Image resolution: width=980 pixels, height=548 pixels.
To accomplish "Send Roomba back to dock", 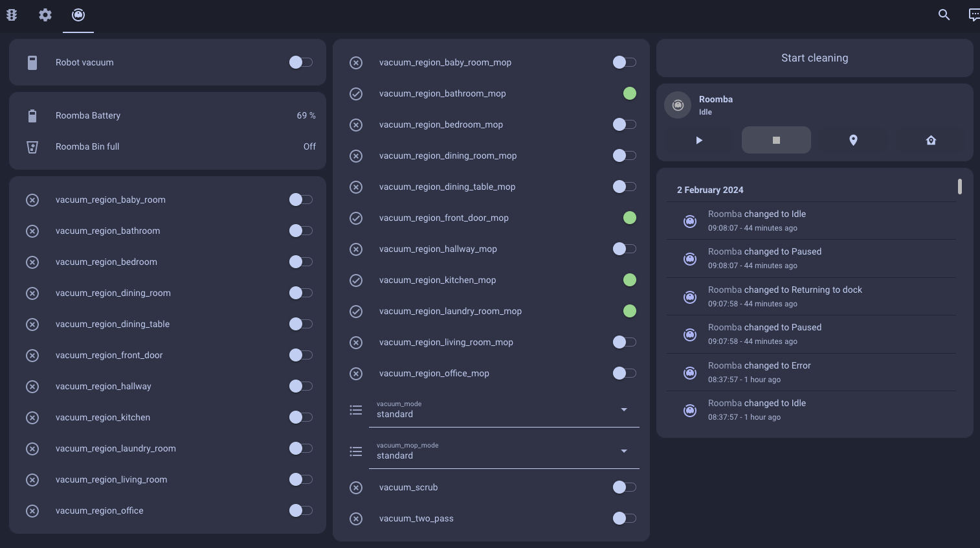I will click(x=931, y=140).
